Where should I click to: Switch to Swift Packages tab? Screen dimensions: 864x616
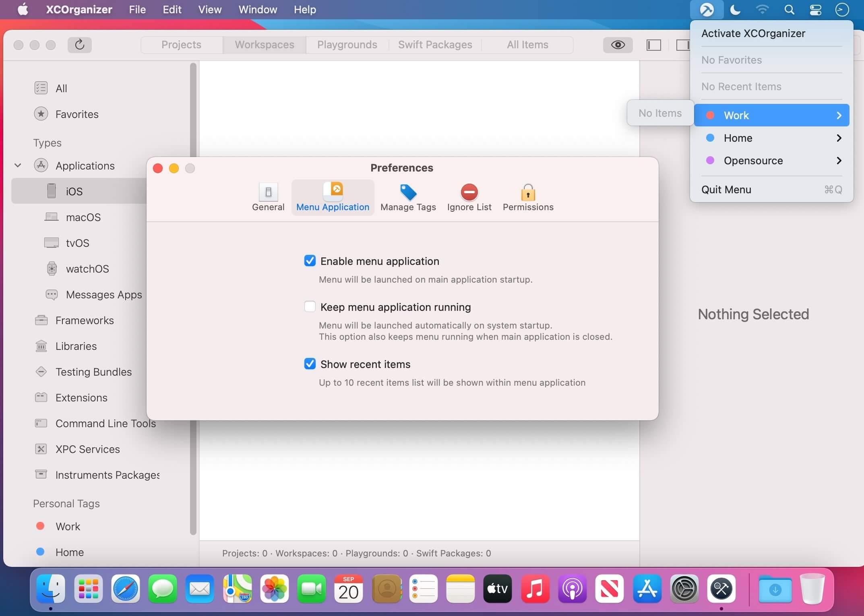pyautogui.click(x=435, y=45)
